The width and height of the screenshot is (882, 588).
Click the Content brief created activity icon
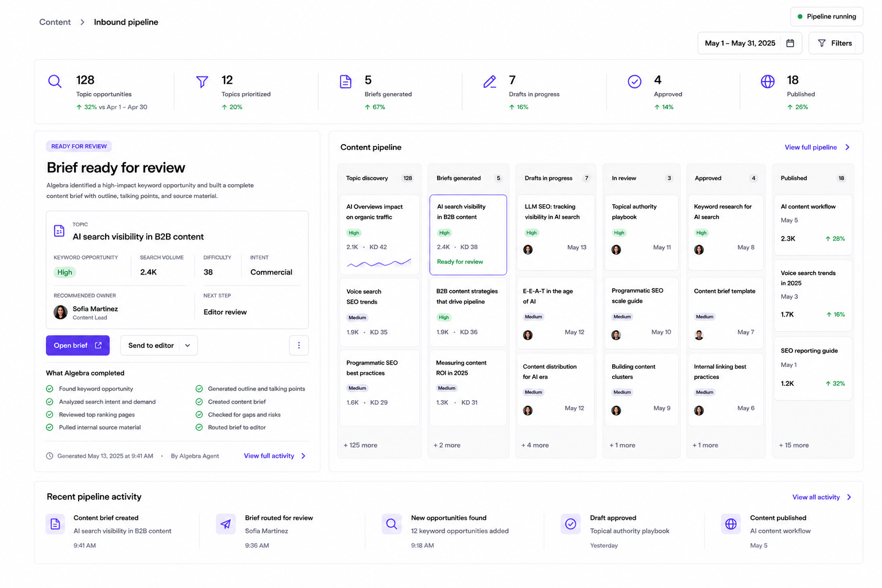pos(55,524)
